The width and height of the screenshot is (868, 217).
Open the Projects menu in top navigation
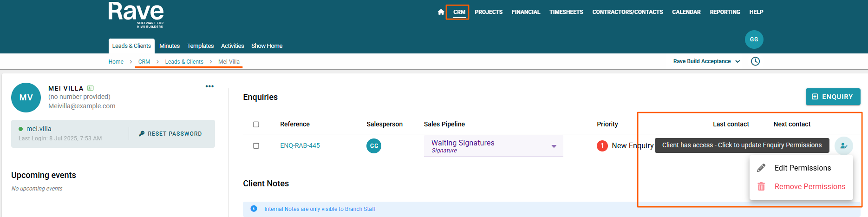pyautogui.click(x=489, y=12)
